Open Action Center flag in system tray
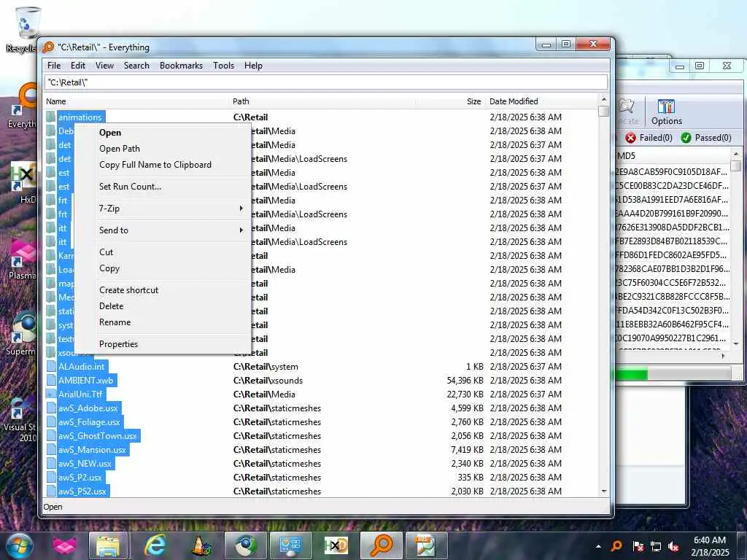This screenshot has height=560, width=747. coord(638,546)
